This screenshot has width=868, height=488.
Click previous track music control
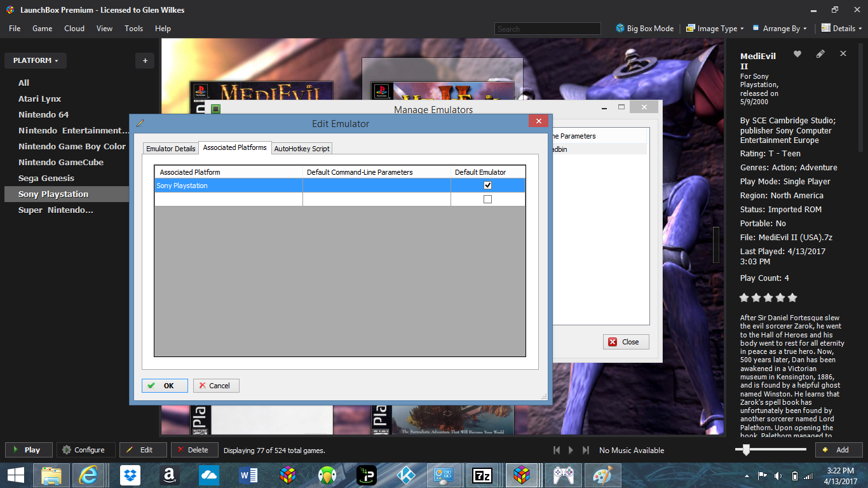[557, 450]
